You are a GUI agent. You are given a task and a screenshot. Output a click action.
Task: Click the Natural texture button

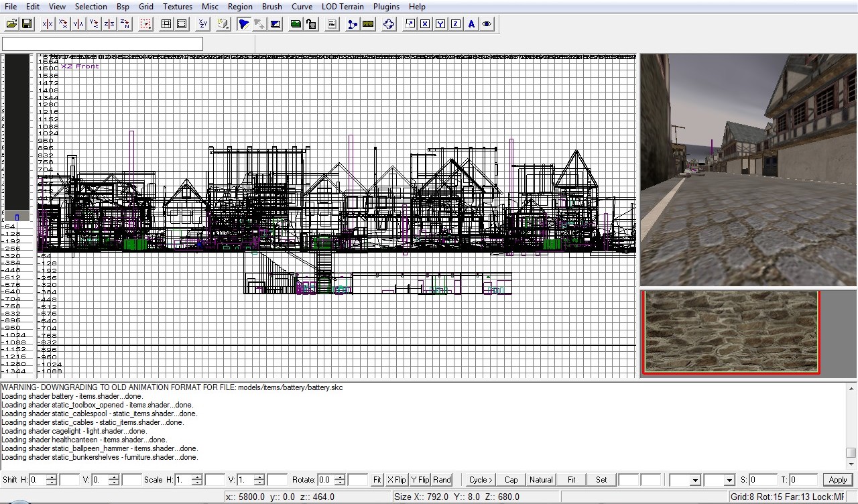point(541,480)
